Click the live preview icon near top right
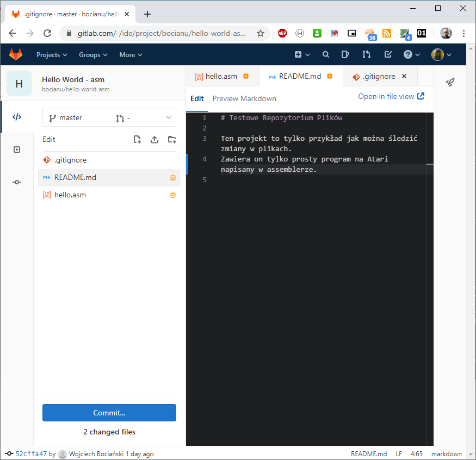 pyautogui.click(x=450, y=82)
